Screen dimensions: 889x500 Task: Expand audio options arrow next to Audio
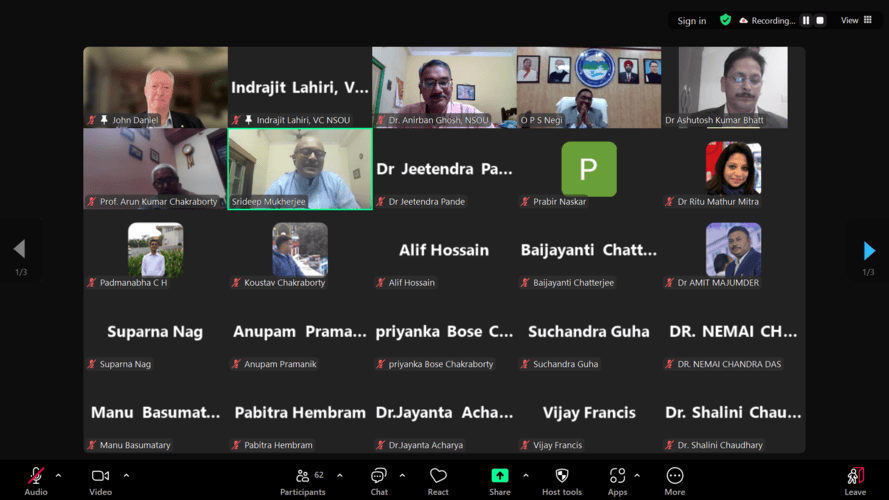pyautogui.click(x=58, y=476)
